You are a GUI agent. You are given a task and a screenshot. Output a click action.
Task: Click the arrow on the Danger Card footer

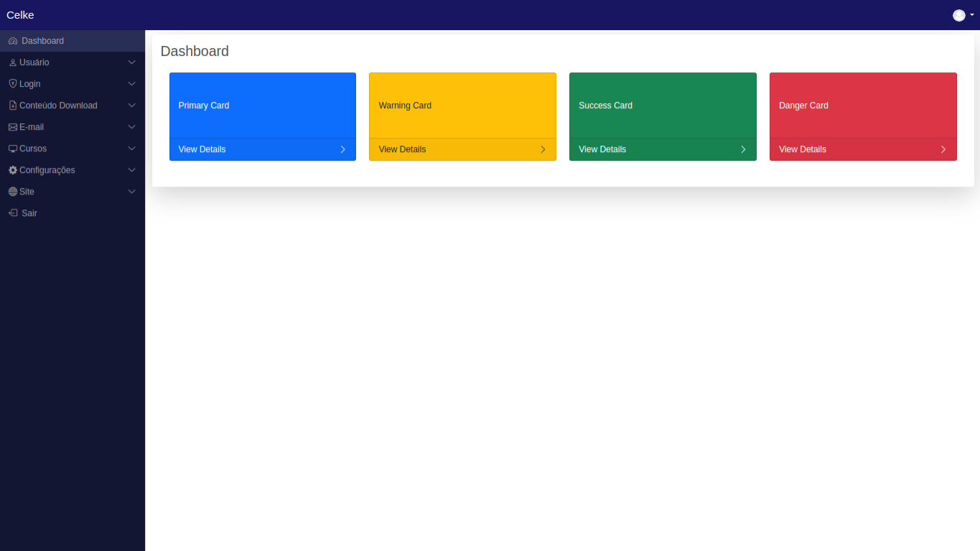[943, 149]
